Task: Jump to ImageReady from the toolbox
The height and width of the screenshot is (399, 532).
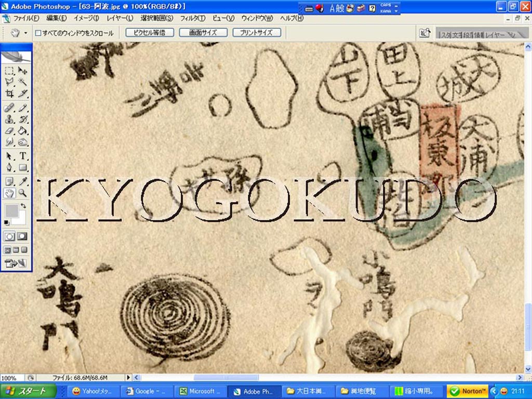Action: click(x=16, y=263)
